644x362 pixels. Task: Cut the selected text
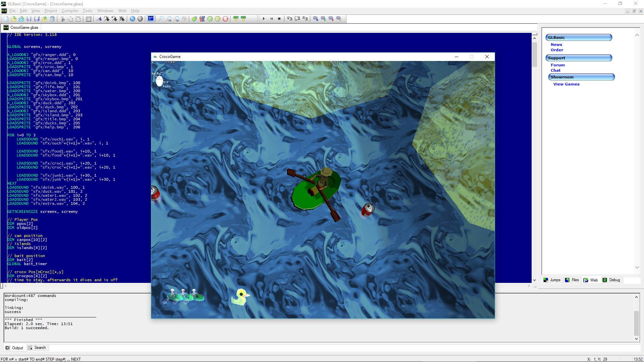coord(63,19)
